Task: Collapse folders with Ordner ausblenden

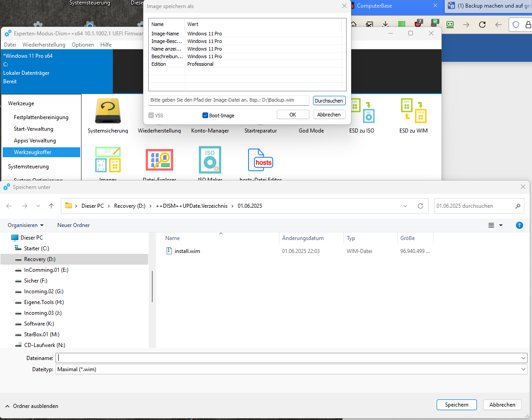Action: (x=32, y=406)
